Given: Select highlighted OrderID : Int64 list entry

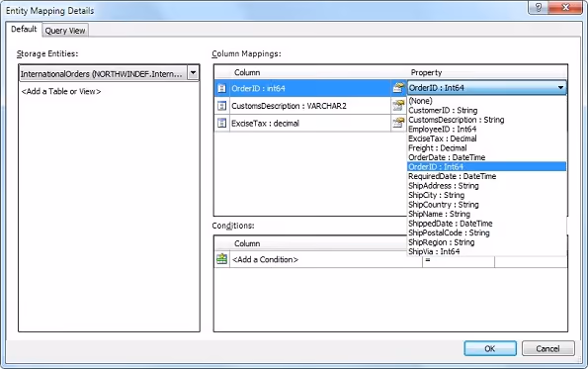Looking at the screenshot, I should pos(486,166).
